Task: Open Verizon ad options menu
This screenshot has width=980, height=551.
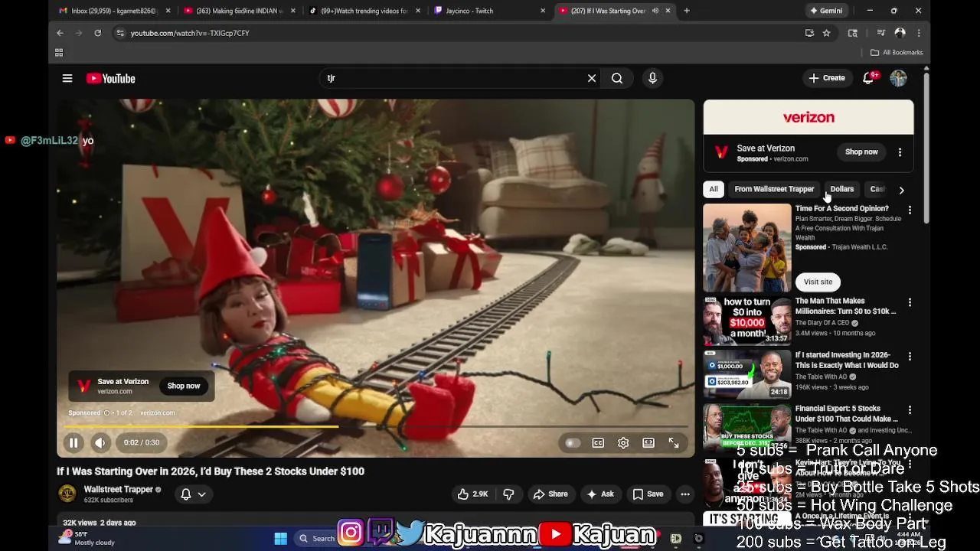Action: [x=900, y=152]
